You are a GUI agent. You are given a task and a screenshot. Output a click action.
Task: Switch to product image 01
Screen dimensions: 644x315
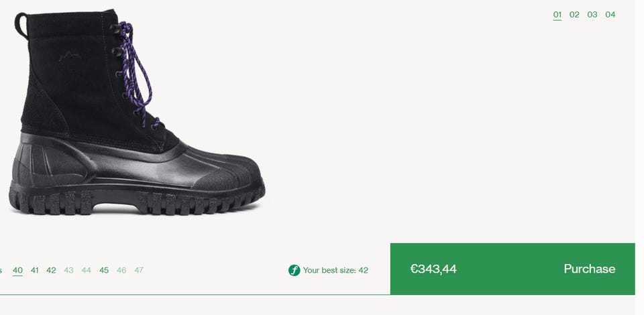tap(557, 15)
